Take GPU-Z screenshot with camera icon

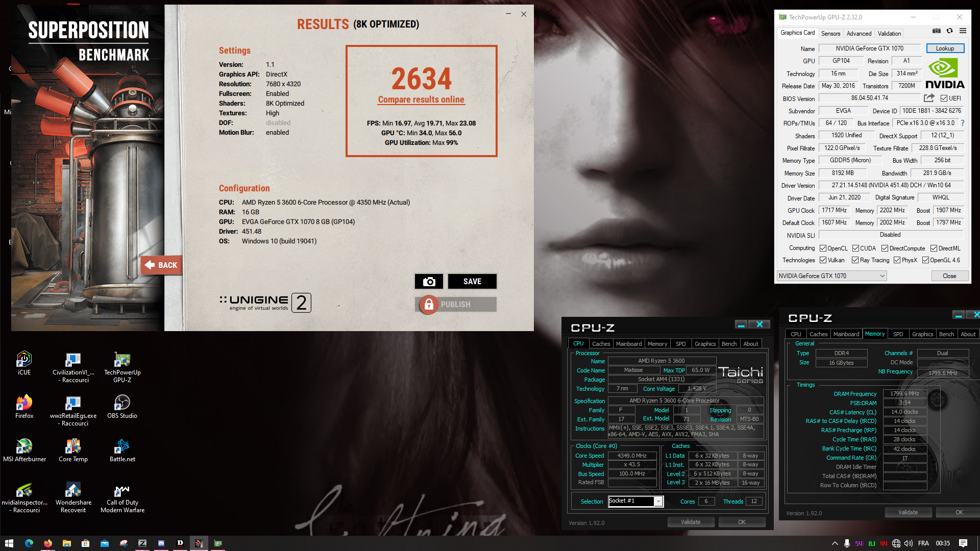pos(936,31)
